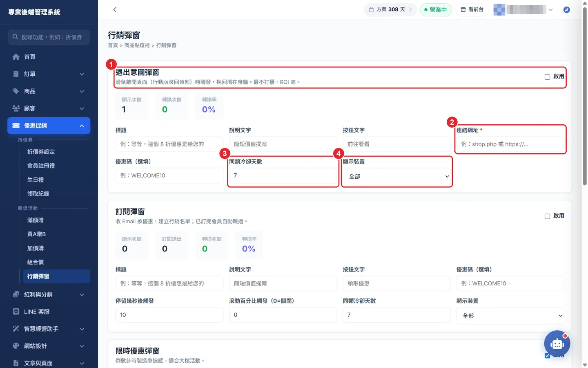Click 首頁 breadcrumb link
Image resolution: width=588 pixels, height=368 pixels.
[113, 45]
